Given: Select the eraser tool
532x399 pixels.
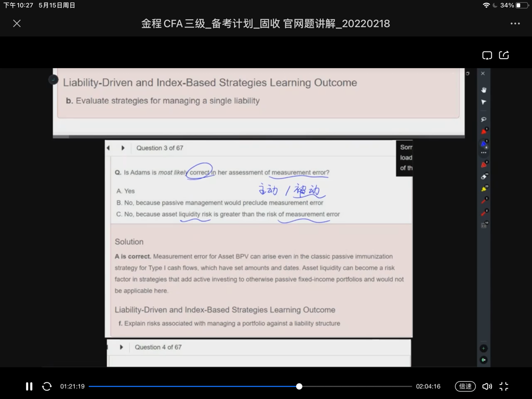Looking at the screenshot, I should (484, 177).
